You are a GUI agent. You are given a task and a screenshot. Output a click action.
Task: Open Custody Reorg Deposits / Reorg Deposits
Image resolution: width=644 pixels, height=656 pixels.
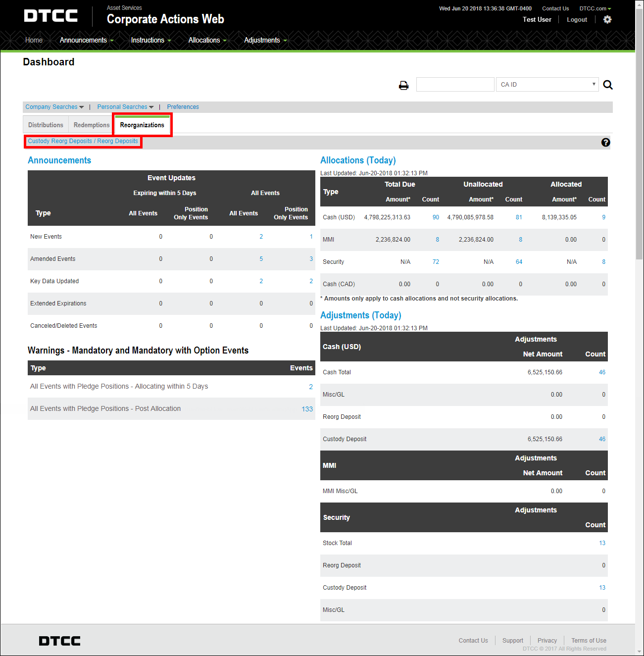pyautogui.click(x=83, y=141)
